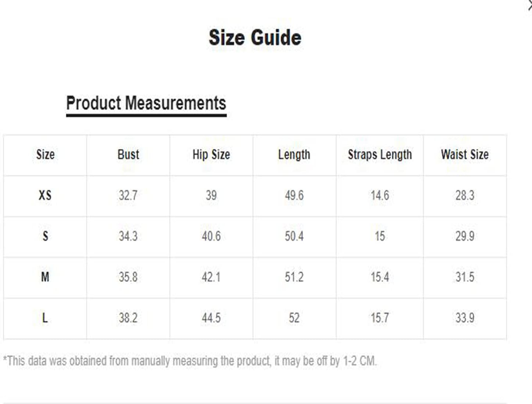Click the S hip size value 40.6
The width and height of the screenshot is (532, 404).
tap(211, 236)
